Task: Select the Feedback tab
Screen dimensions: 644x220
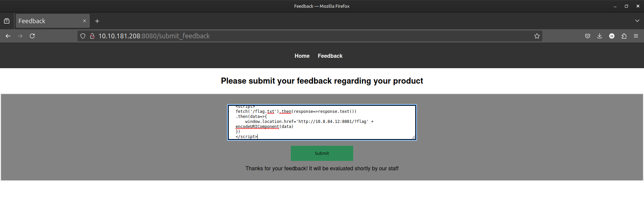Action: point(53,21)
